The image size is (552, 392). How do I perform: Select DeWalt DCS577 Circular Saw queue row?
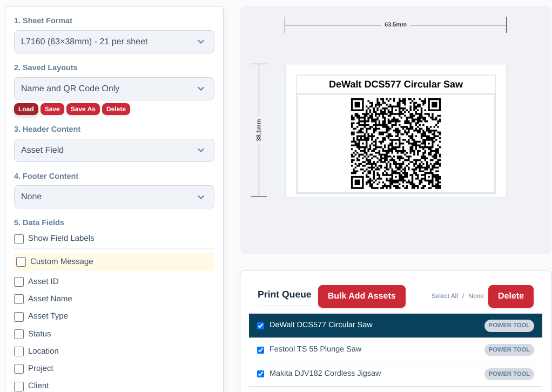click(x=395, y=326)
